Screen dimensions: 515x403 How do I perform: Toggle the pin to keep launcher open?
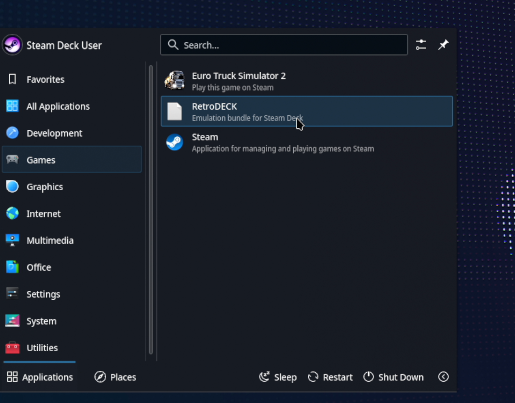[443, 45]
